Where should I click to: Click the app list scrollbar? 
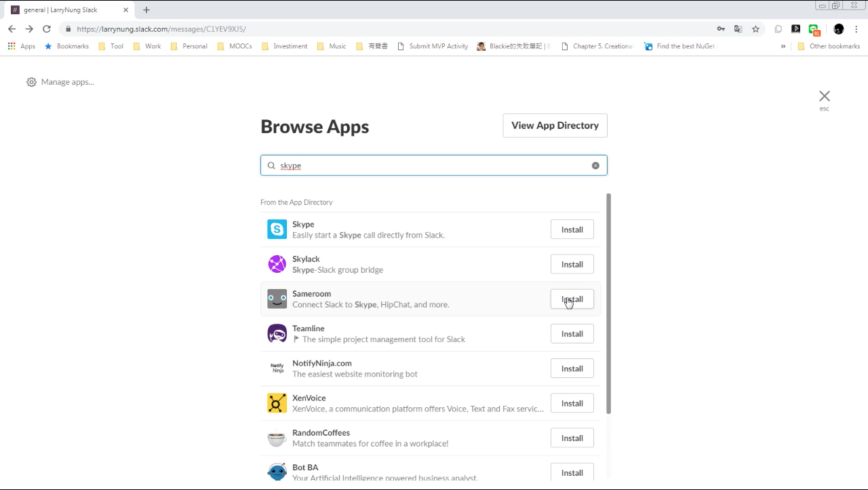[608, 303]
